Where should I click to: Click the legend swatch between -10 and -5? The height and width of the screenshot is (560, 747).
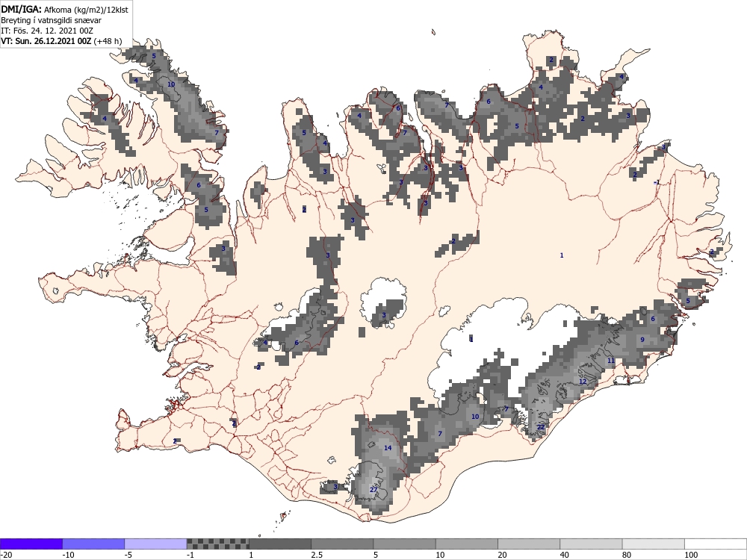pos(93,544)
